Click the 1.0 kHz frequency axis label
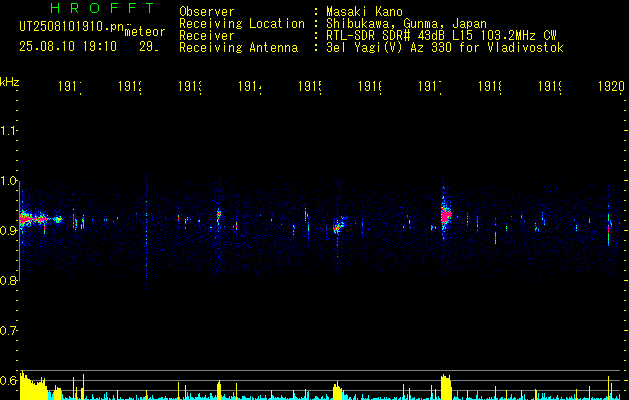Screen dimensions: 629x400 [9, 181]
